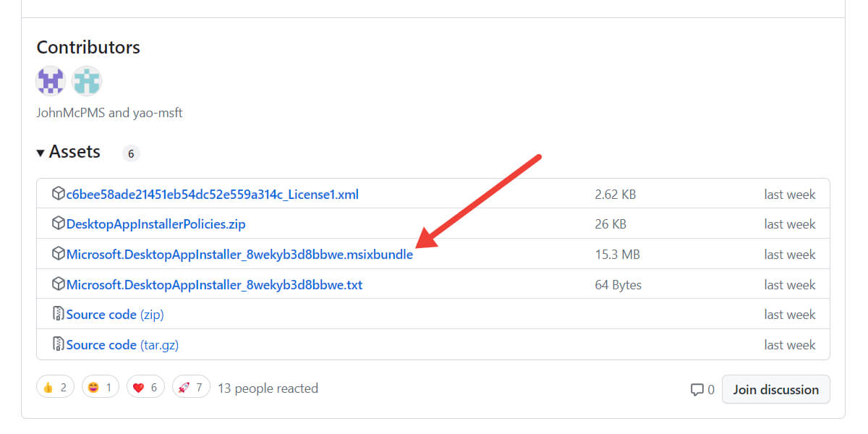React with heart emoji
868x434 pixels.
coord(145,388)
